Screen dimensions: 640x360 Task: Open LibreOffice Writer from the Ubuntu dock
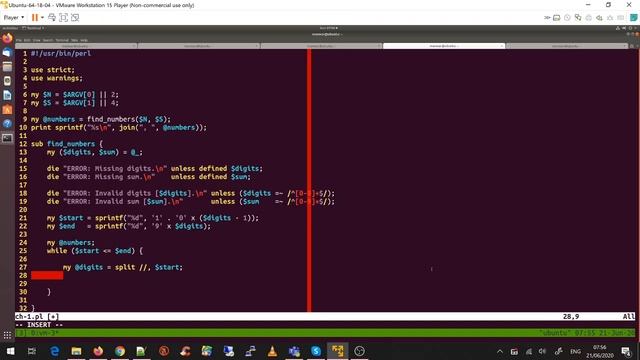click(x=7, y=95)
